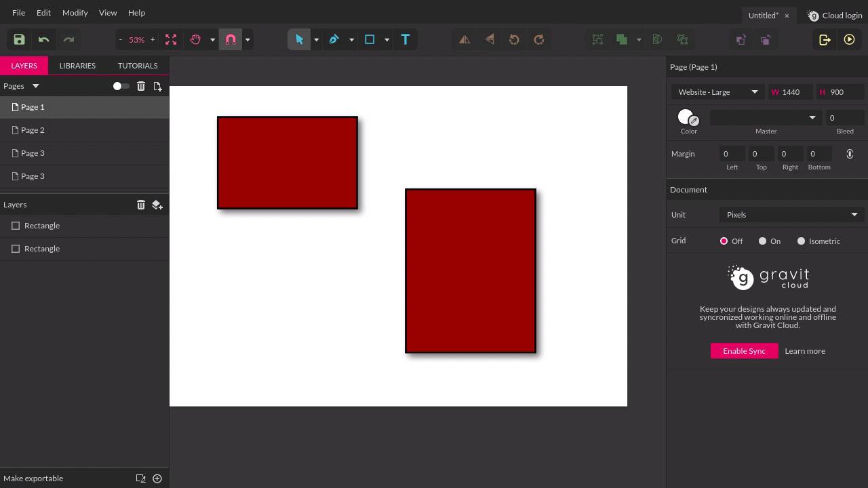This screenshot has width=868, height=488.
Task: Open the Modify menu
Action: 75,12
